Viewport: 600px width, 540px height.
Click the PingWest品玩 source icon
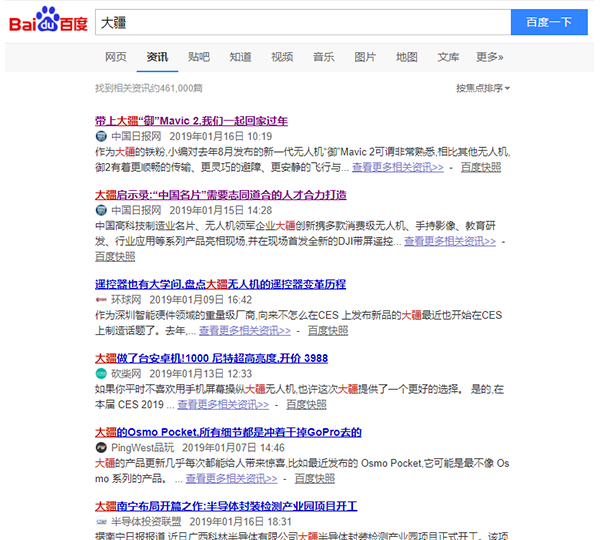(x=100, y=447)
